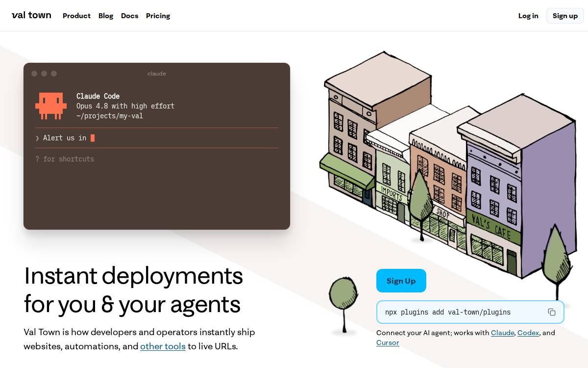Click the "claude" terminal window title
The image size is (588, 368).
click(x=157, y=74)
